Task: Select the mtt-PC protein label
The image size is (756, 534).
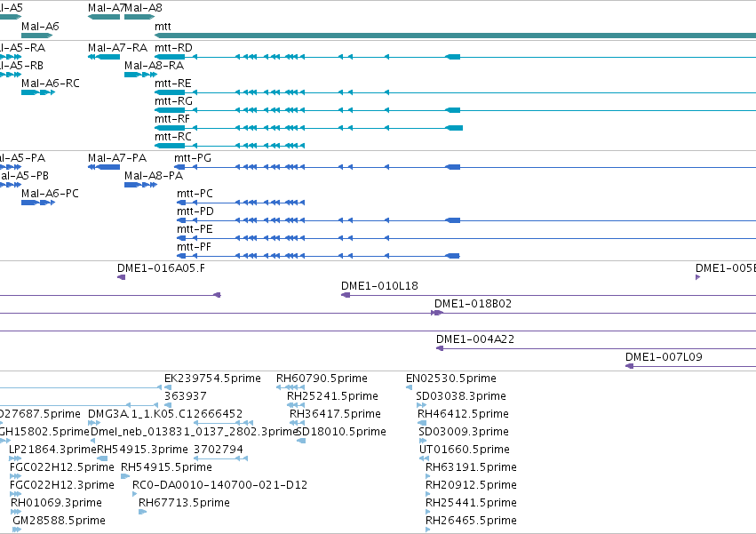Action: [195, 194]
